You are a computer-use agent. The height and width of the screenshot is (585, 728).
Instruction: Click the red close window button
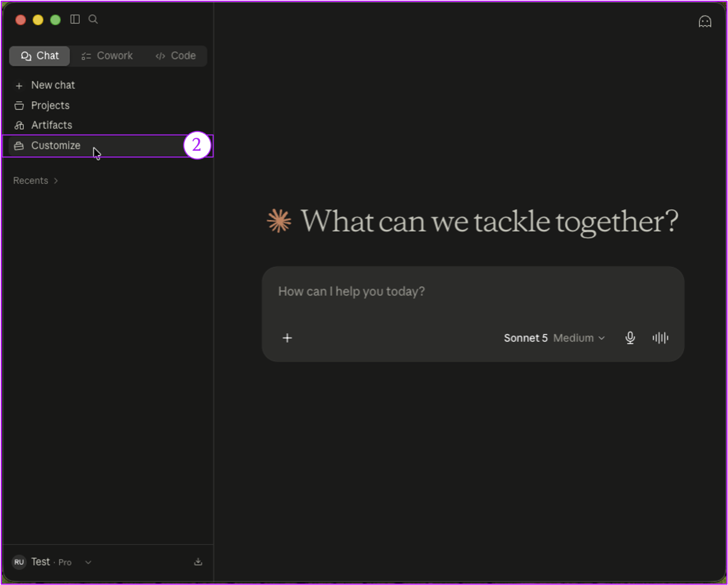coord(21,20)
